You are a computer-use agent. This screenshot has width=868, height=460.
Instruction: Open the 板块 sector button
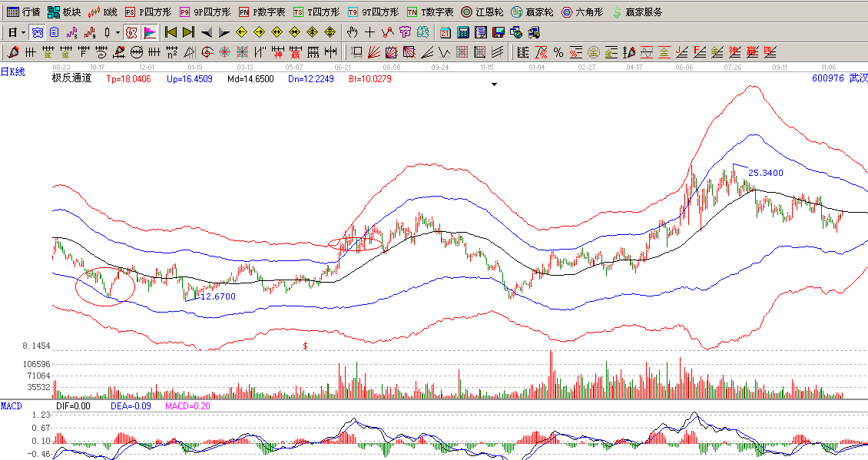(64, 12)
